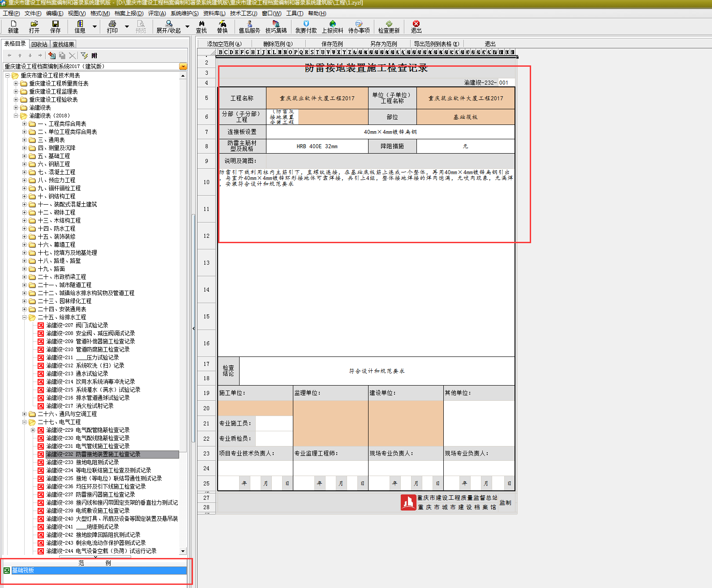
Task: Collapse 渝建竣表（2018）folder
Action: (16, 116)
